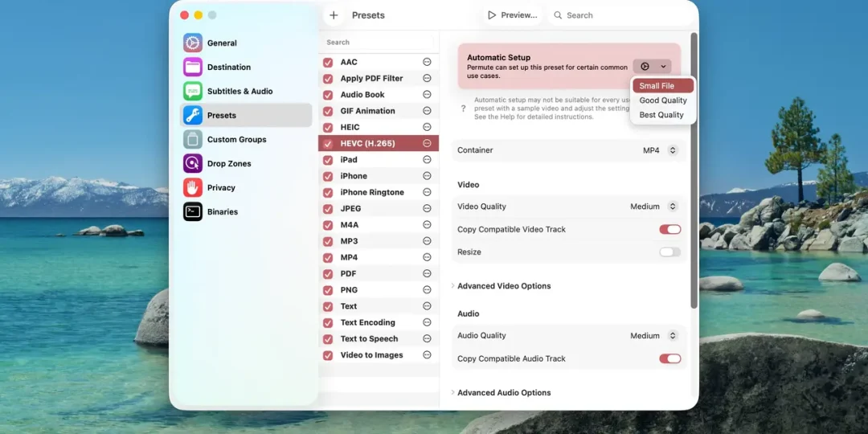Screen dimensions: 868x434
Task: Select the iPad preset row
Action: click(379, 160)
